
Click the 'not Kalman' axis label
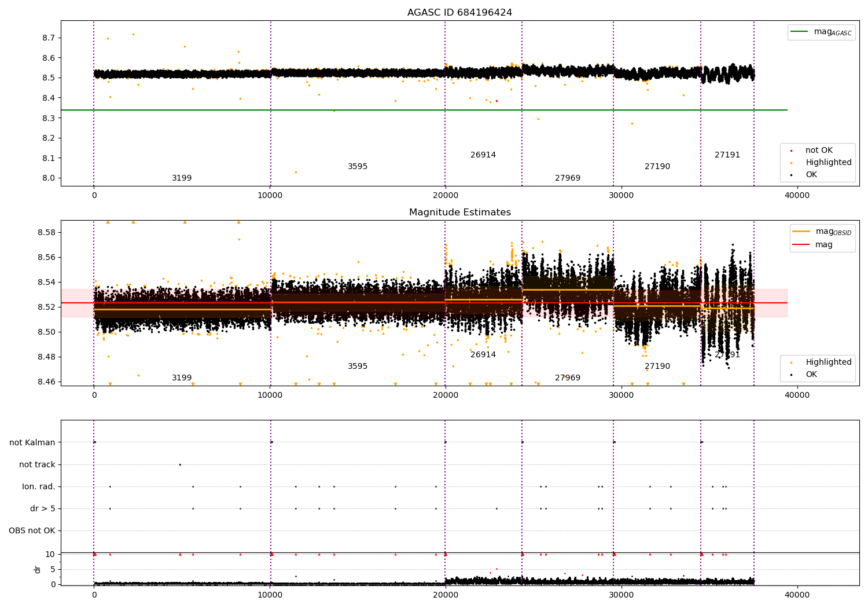(32, 443)
